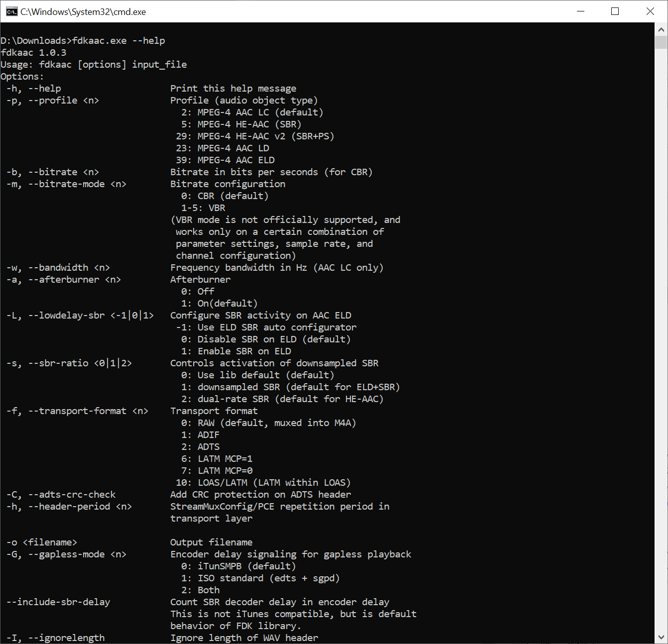Maximize the cmd.exe window
Viewport: 668px width, 644px height.
(615, 11)
